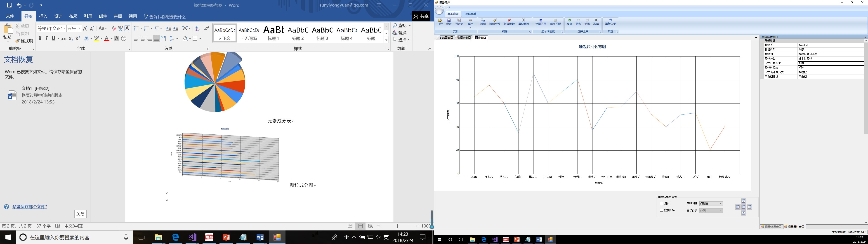Viewport: 868px width, 244px height.
Task: Click the 关闭 button in recovery pane
Action: pyautogui.click(x=80, y=214)
